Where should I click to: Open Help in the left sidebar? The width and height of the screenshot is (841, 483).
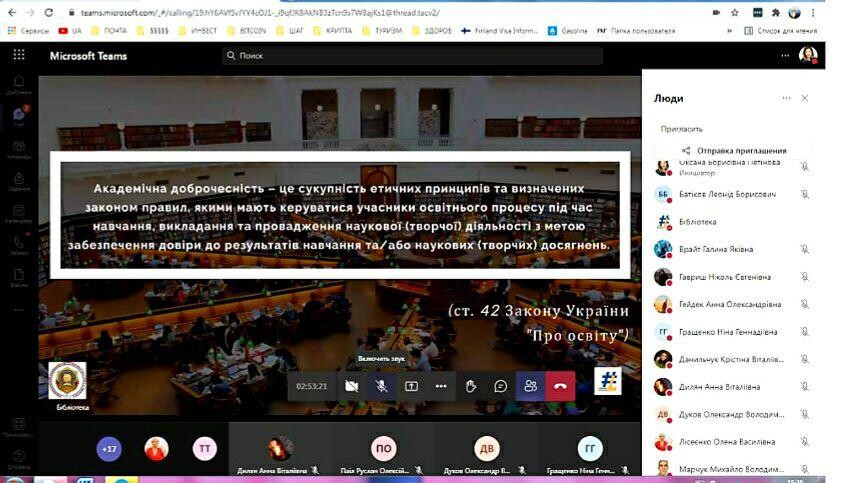point(19,459)
